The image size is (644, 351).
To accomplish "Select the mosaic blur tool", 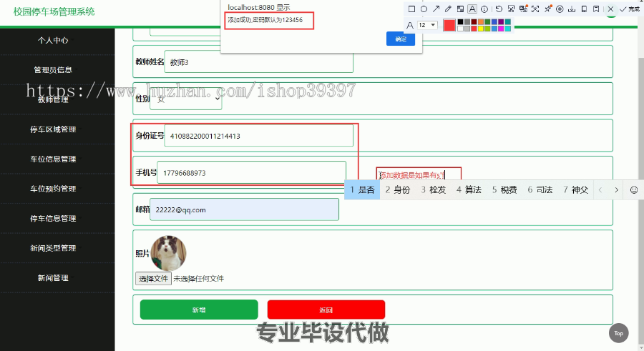I will coord(460,9).
